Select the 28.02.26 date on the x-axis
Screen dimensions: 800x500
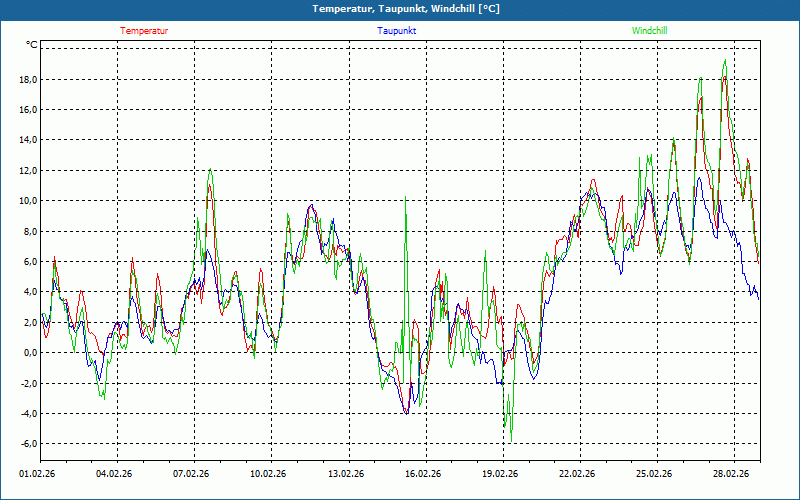[x=731, y=475]
